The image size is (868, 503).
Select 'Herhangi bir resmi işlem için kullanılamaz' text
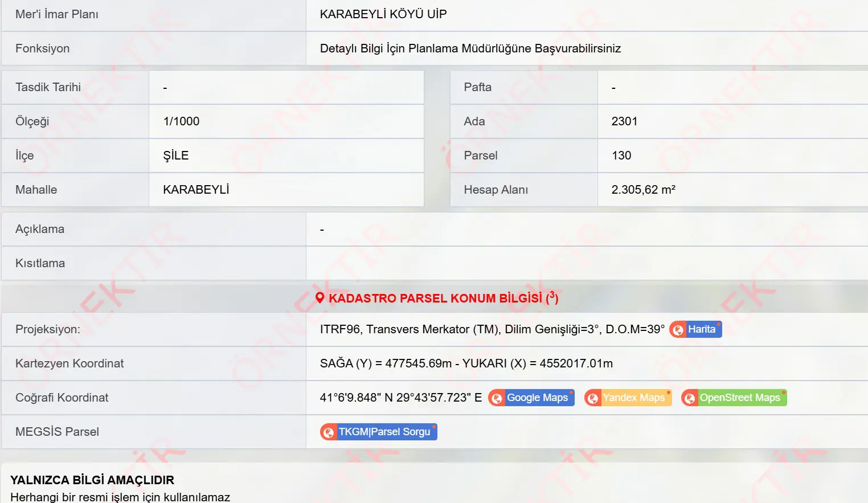point(120,497)
